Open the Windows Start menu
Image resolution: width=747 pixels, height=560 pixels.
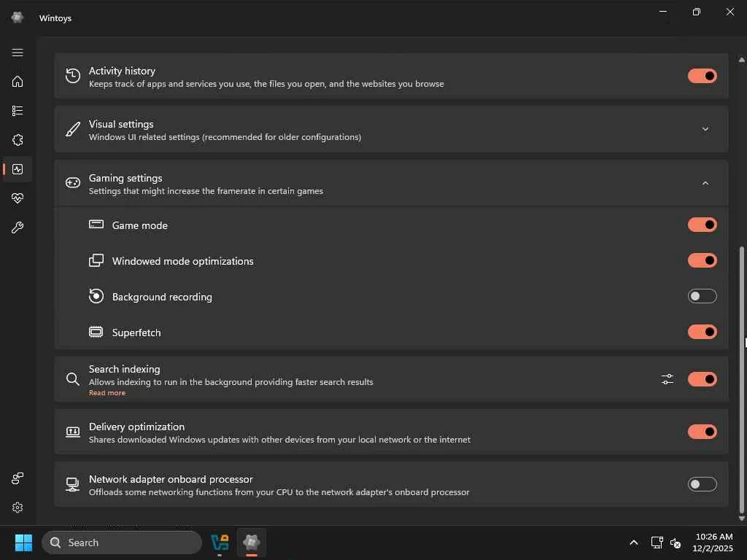click(x=23, y=542)
